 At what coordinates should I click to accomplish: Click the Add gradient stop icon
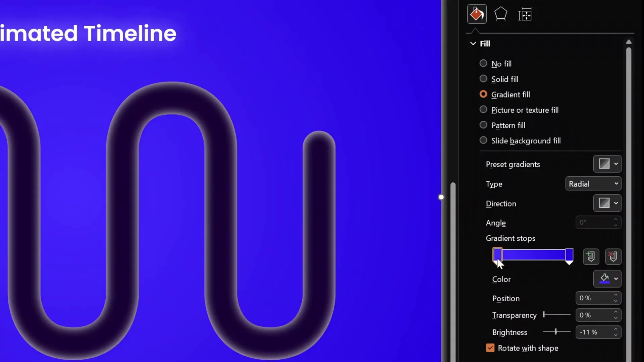[x=591, y=257]
